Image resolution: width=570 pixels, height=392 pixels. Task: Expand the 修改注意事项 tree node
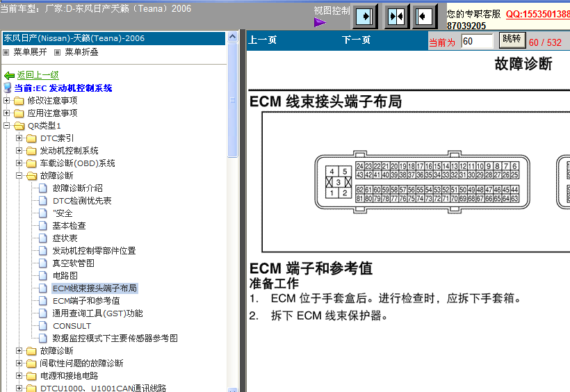click(6, 100)
